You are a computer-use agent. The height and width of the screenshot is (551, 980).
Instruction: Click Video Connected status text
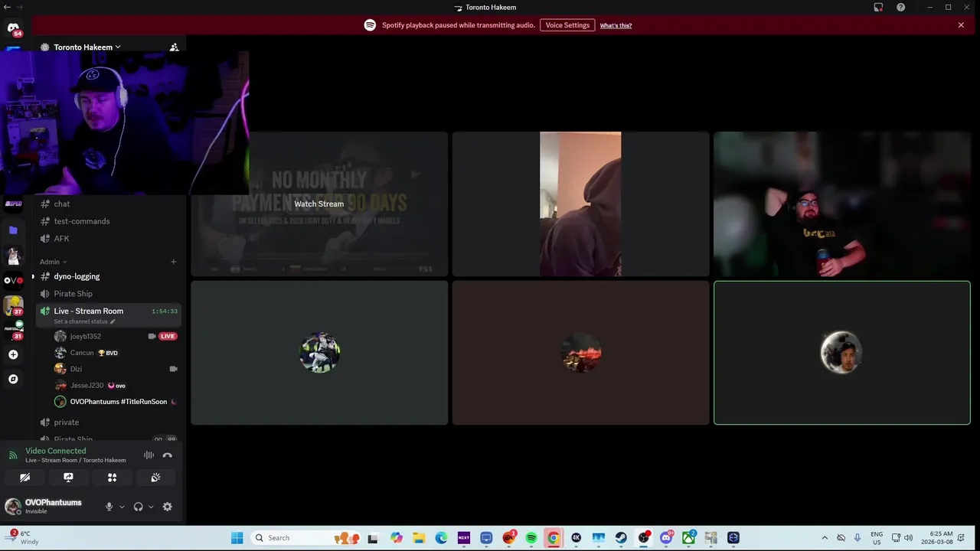tap(55, 451)
